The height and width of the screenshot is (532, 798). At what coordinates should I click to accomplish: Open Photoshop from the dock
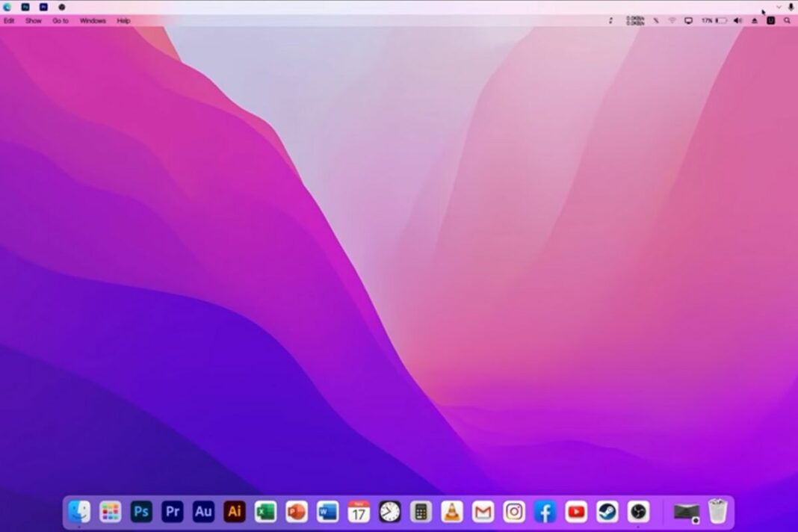click(141, 512)
